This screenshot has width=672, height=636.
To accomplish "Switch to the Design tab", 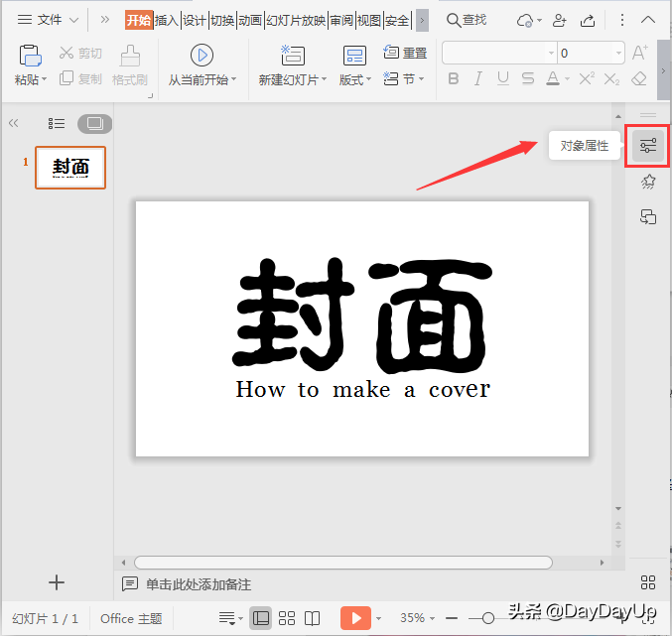I will 194,20.
